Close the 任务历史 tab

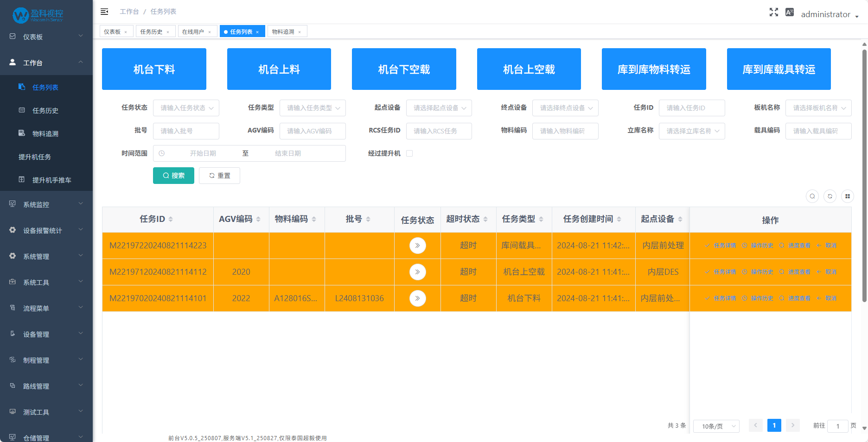tap(168, 32)
